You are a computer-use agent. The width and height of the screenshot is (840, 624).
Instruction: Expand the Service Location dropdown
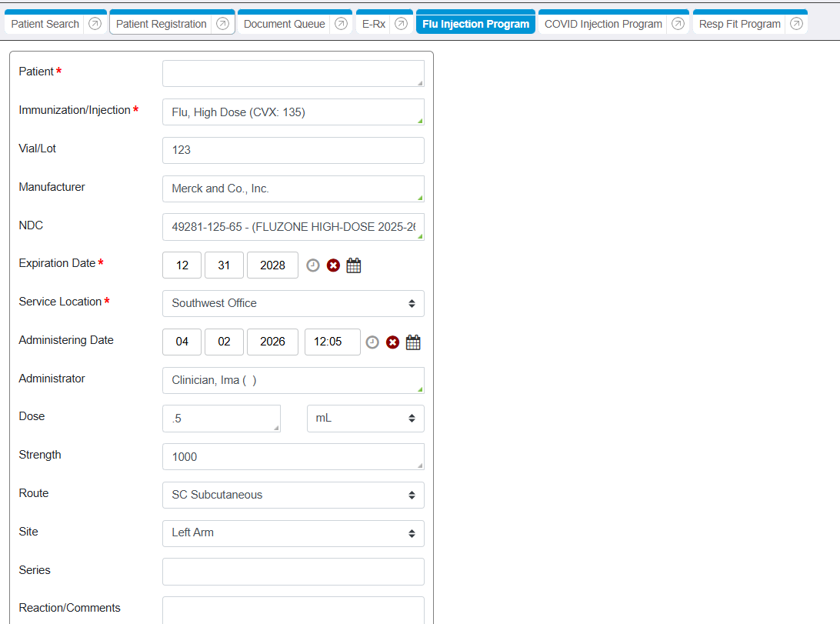[x=293, y=303]
